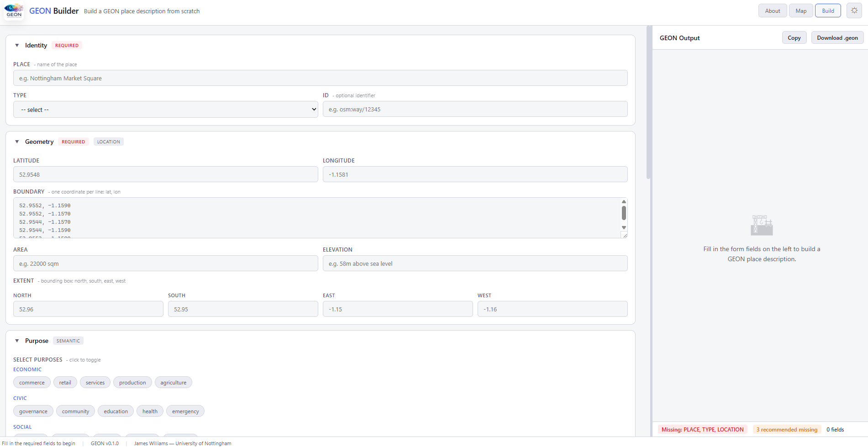Viewport: 868px width, 447px height.
Task: Click the ECONOMIC category heading
Action: (x=27, y=369)
